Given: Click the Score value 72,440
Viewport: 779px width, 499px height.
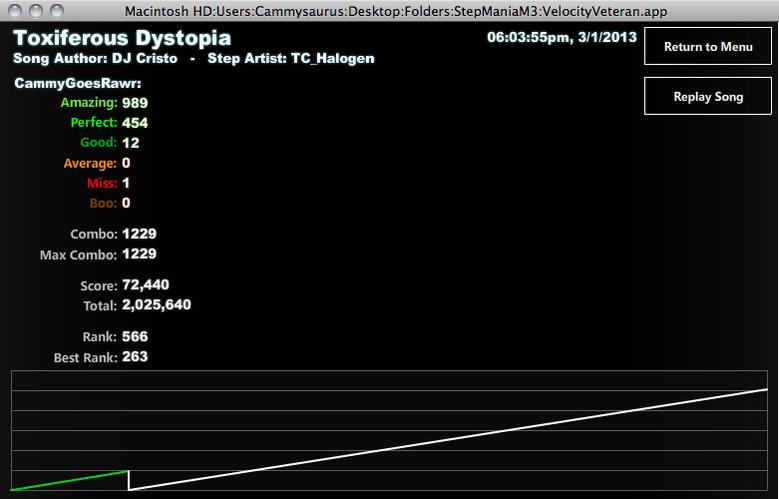Looking at the screenshot, I should point(146,285).
